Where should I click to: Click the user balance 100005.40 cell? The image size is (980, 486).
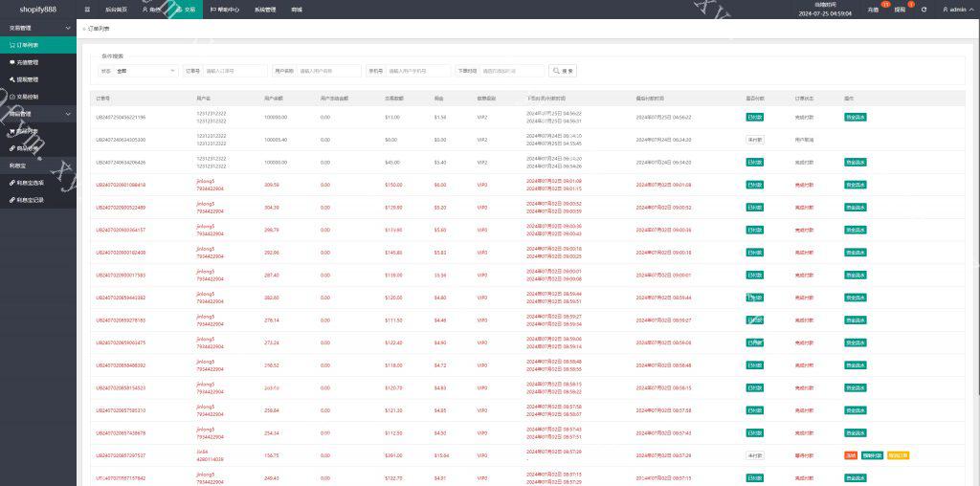tap(276, 140)
